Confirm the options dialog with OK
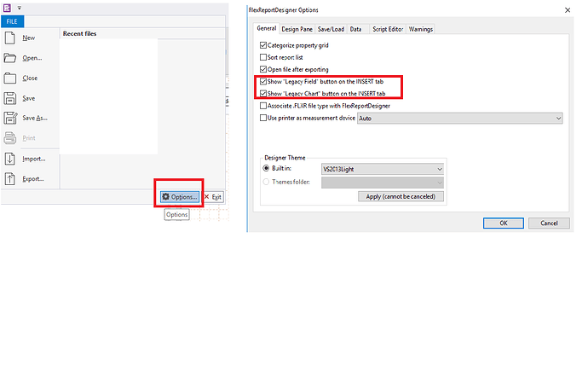The height and width of the screenshot is (383, 588). tap(504, 223)
